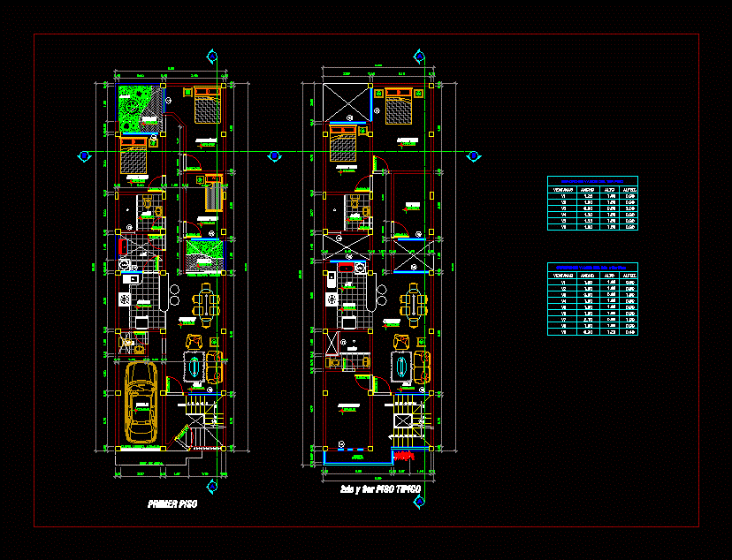Click the section marker above the first floor plan
Image resolution: width=732 pixels, height=560 pixels.
211,57
